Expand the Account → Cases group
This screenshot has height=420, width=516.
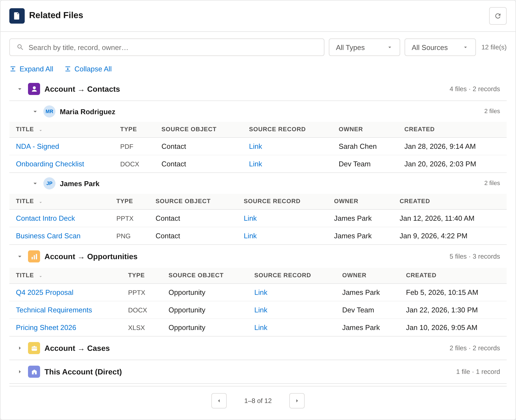(x=20, y=348)
